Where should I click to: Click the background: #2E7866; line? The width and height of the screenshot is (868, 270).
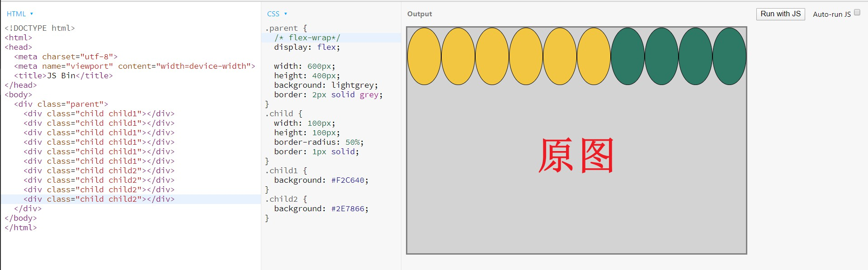pos(321,208)
